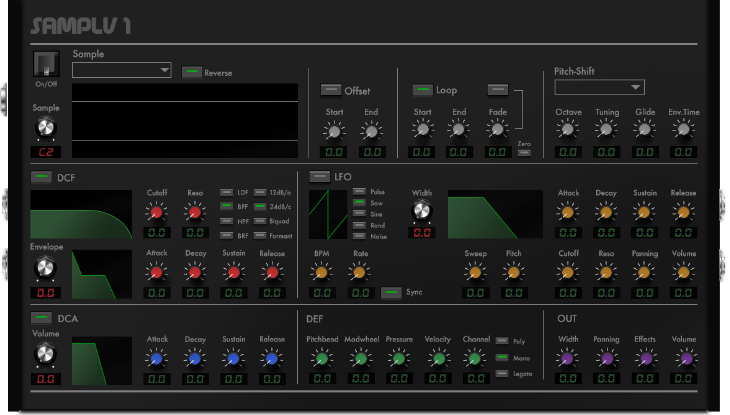730x415 pixels.
Task: Click the DCF Envelope amount knob
Action: point(45,268)
